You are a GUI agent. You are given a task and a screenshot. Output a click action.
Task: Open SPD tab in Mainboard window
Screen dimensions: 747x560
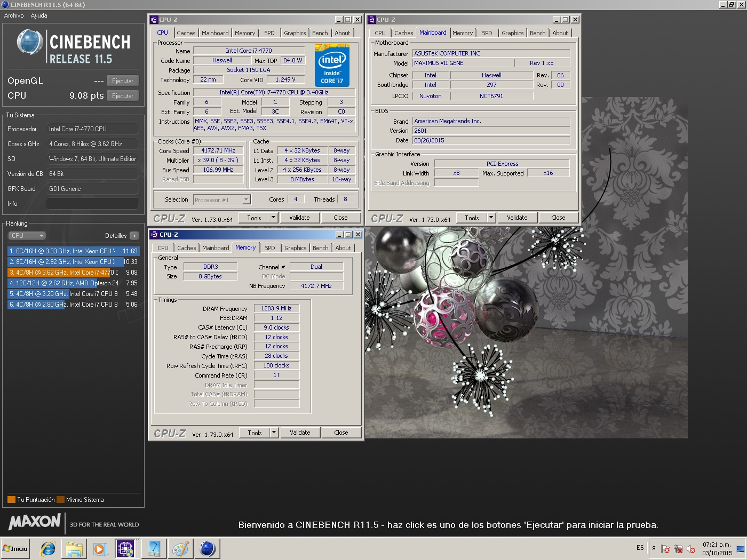coord(487,33)
